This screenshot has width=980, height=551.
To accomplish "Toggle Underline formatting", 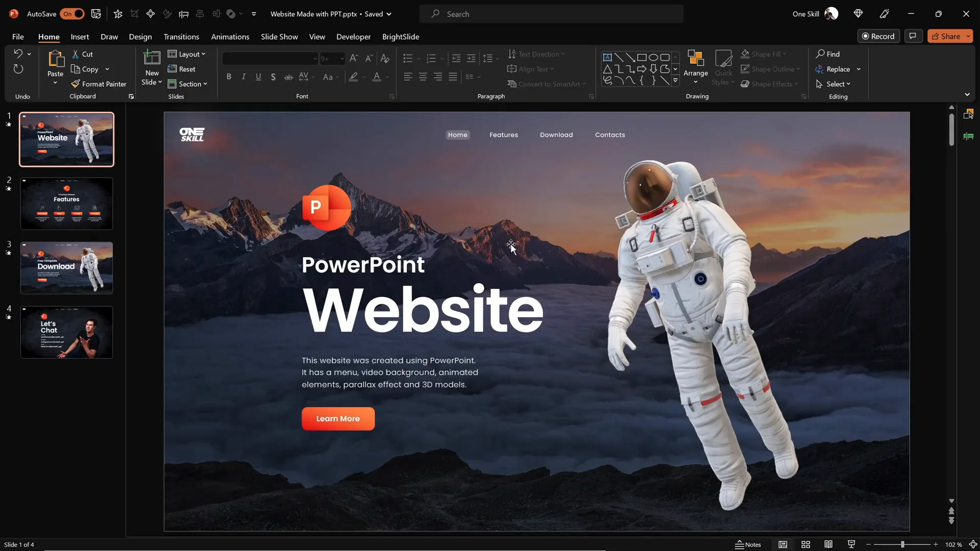I will point(258,77).
